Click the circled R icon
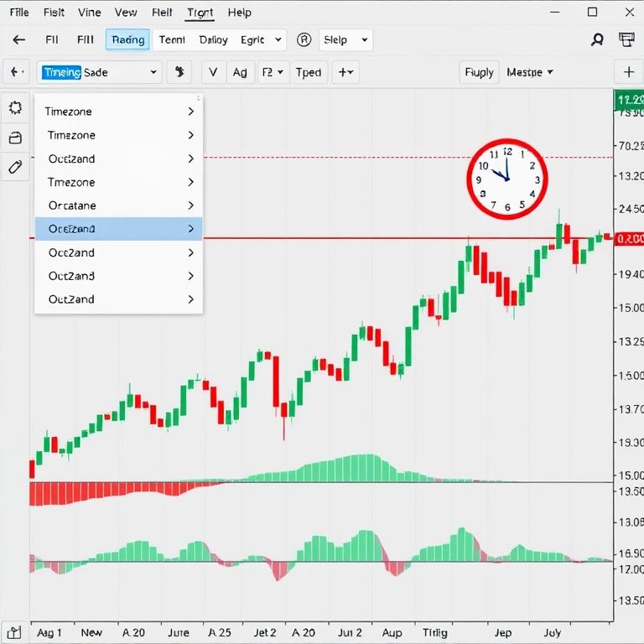This screenshot has width=644, height=644. coord(304,39)
